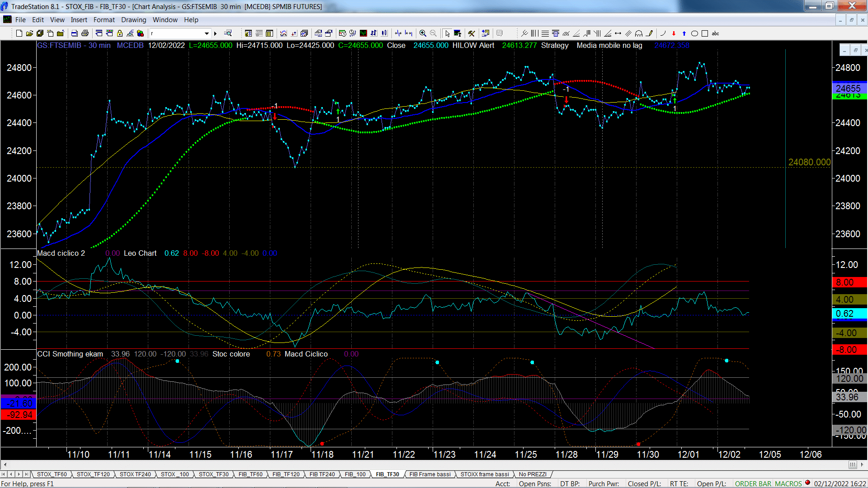Click the candlestick bars icon

384,33
